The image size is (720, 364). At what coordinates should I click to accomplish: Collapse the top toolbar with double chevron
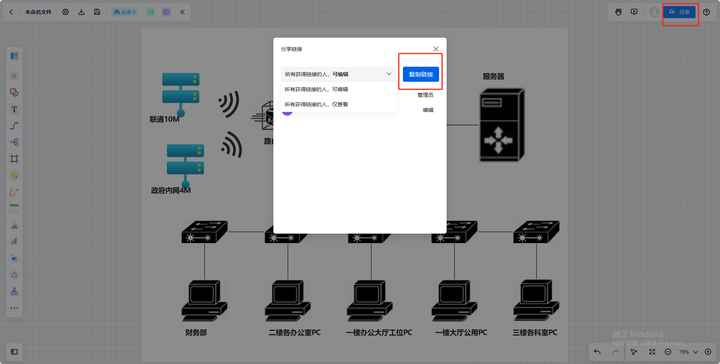pyautogui.click(x=182, y=12)
